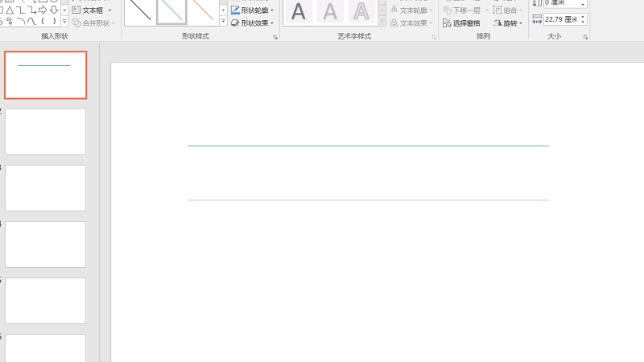Open the 形状效果 shape effects dropdown

(252, 23)
